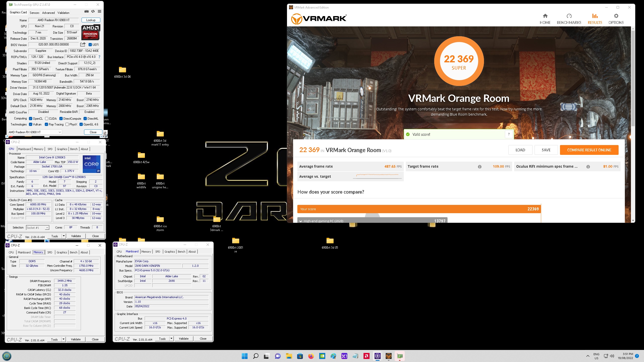Open the '6900xt 425w' desktop folder

coord(141,158)
